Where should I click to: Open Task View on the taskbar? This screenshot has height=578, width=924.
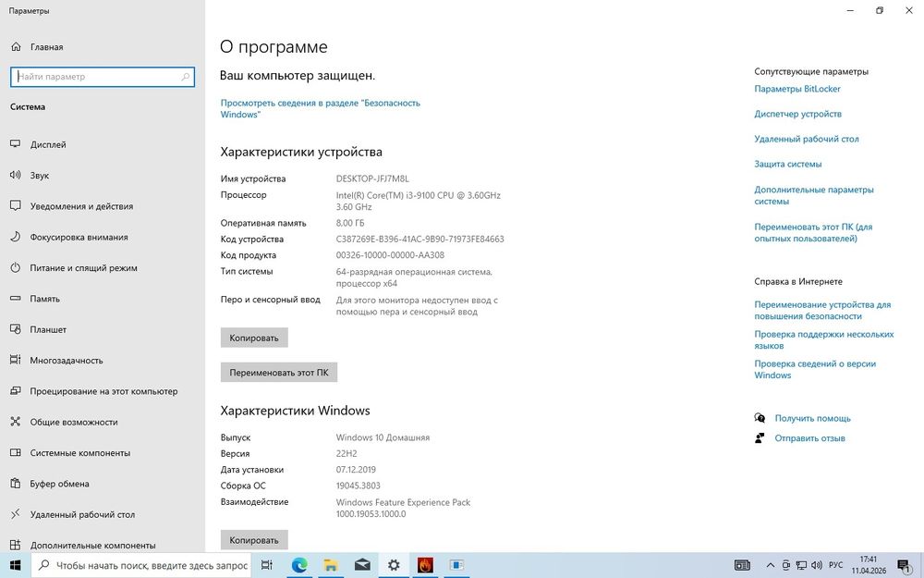tap(266, 565)
